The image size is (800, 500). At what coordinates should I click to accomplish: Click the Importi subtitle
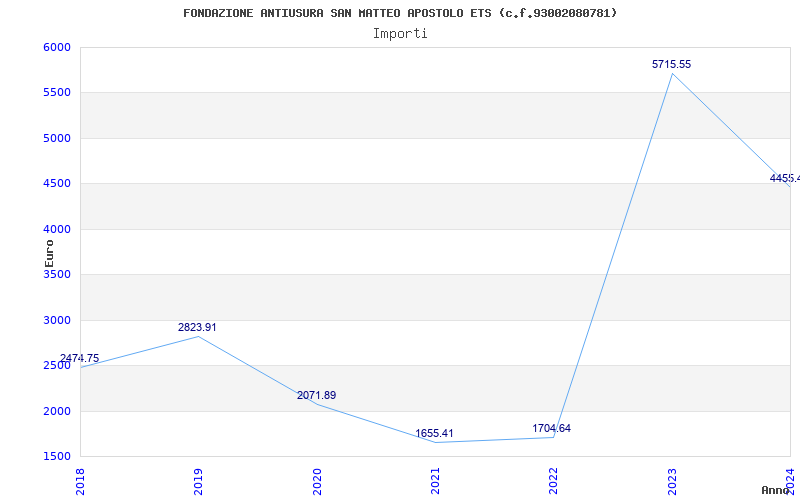point(400,34)
